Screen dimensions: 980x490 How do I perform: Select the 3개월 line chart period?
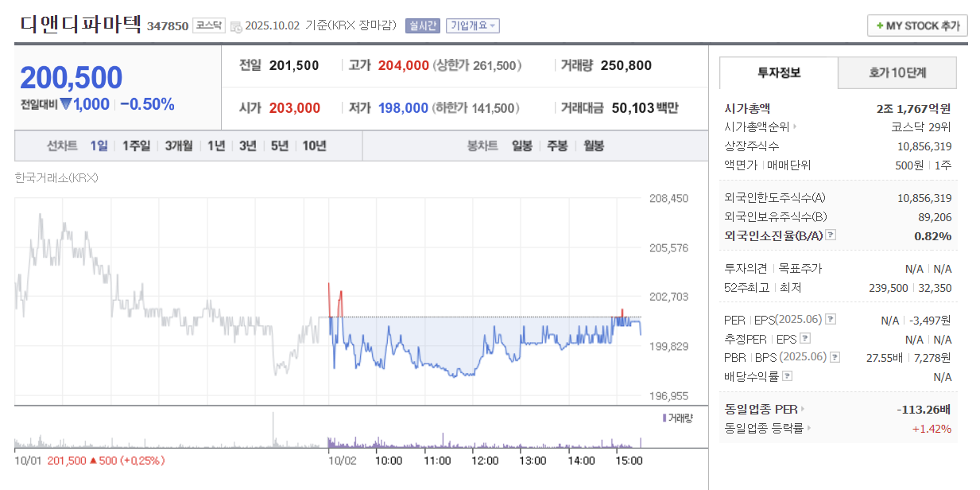tap(179, 146)
